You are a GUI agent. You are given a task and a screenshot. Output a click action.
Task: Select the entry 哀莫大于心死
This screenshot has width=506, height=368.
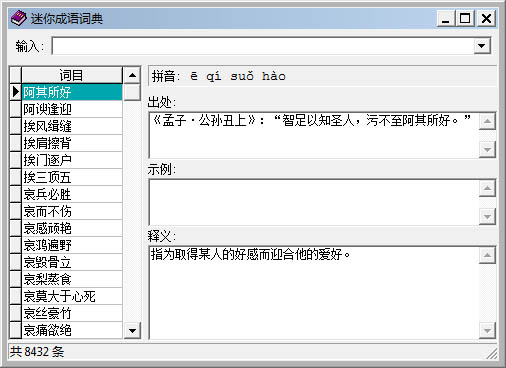pyautogui.click(x=72, y=296)
